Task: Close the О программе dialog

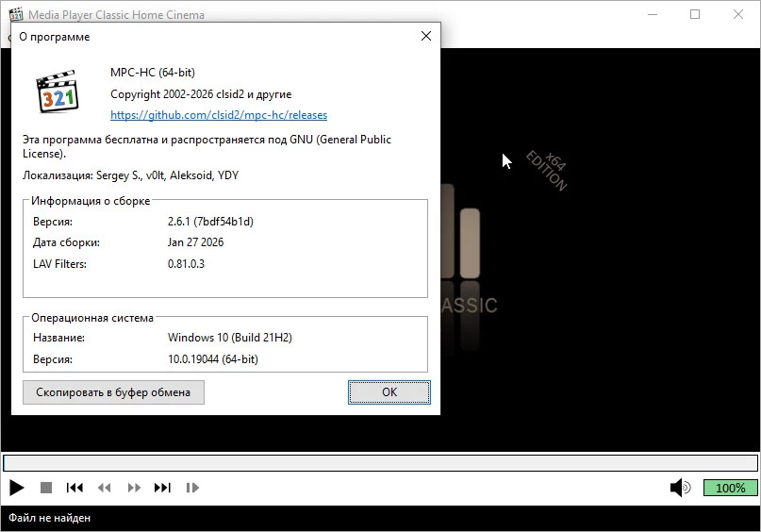Action: point(426,37)
